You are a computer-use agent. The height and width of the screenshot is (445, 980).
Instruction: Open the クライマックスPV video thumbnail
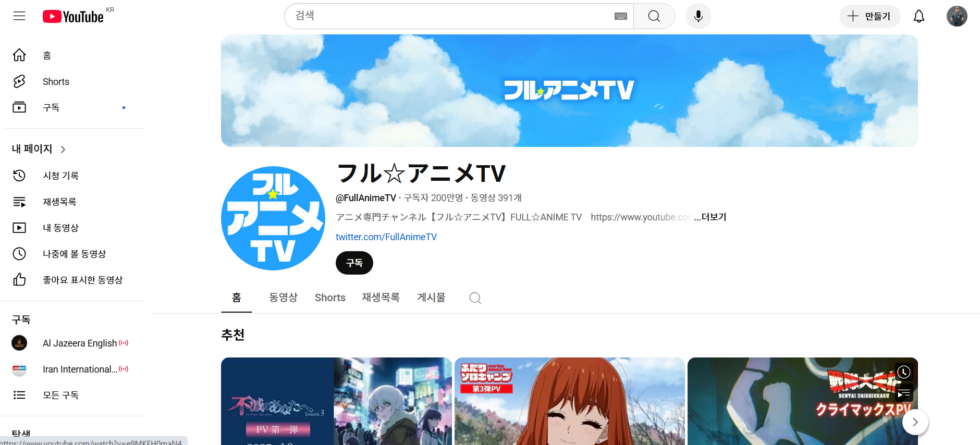[803, 401]
